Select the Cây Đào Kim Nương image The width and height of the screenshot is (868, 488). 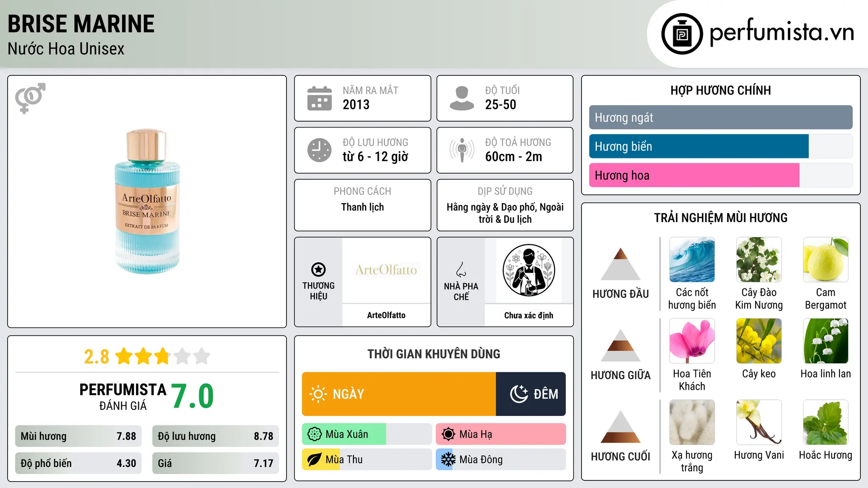click(759, 260)
